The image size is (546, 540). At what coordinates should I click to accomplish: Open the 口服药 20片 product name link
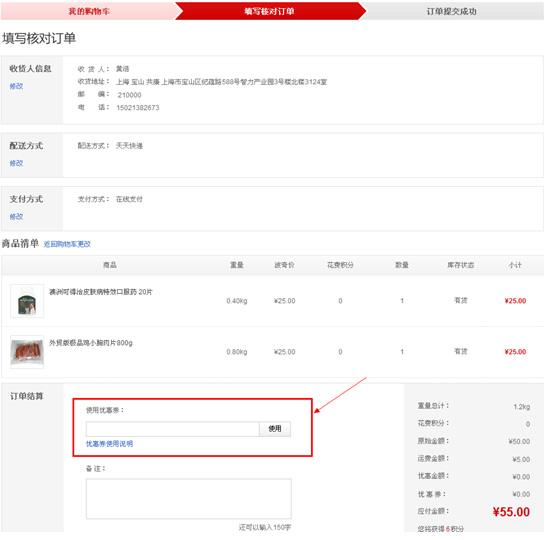[x=101, y=292]
